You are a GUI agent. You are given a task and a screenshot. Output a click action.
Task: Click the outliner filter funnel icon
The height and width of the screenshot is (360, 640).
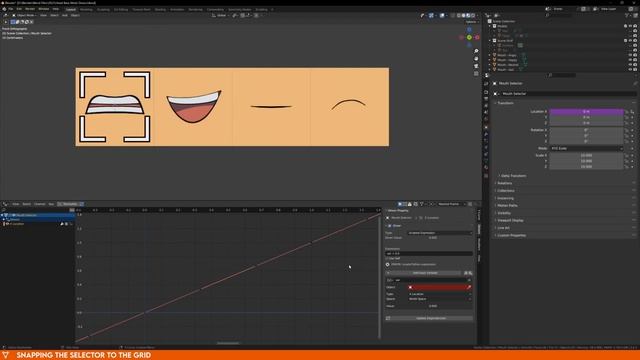627,16
